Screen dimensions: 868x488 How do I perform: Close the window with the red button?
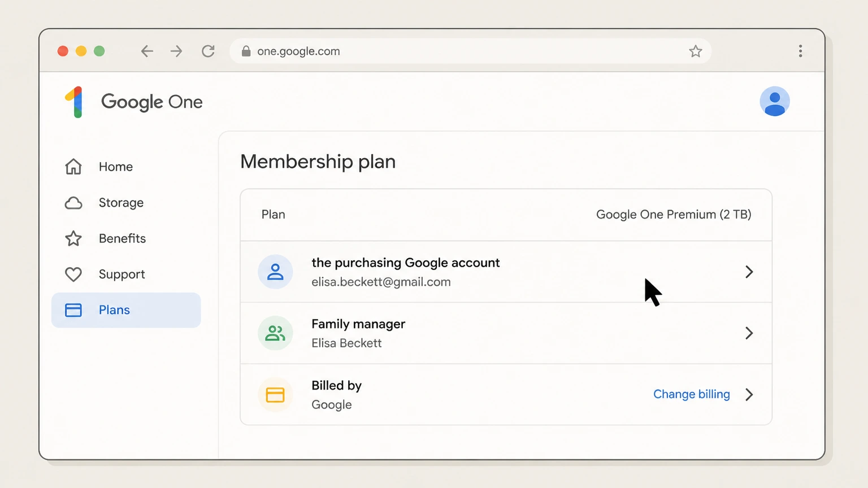tap(63, 51)
